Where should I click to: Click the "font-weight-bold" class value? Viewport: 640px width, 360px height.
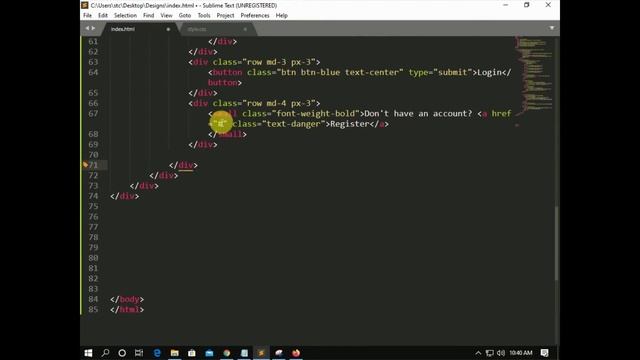[x=316, y=113]
